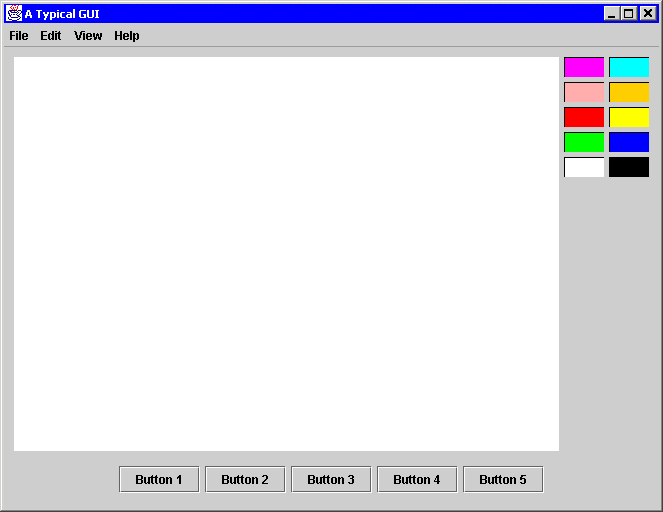Open the Edit menu

coord(51,36)
